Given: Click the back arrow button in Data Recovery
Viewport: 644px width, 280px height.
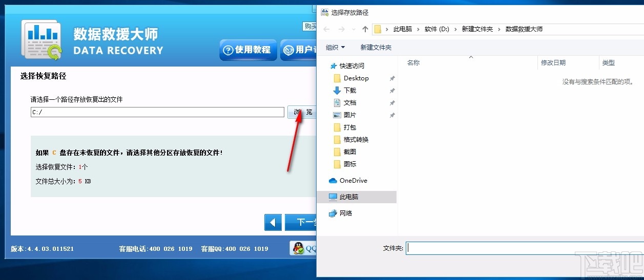Looking at the screenshot, I should tap(273, 222).
